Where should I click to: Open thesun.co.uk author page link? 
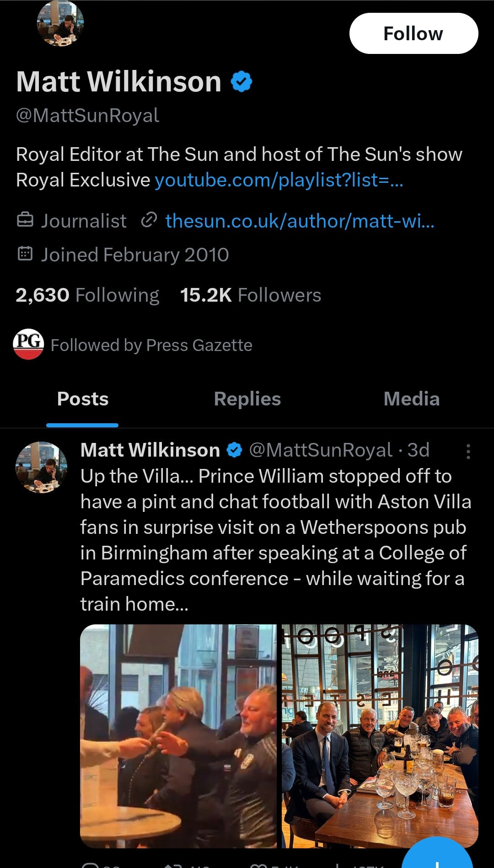pyautogui.click(x=300, y=221)
